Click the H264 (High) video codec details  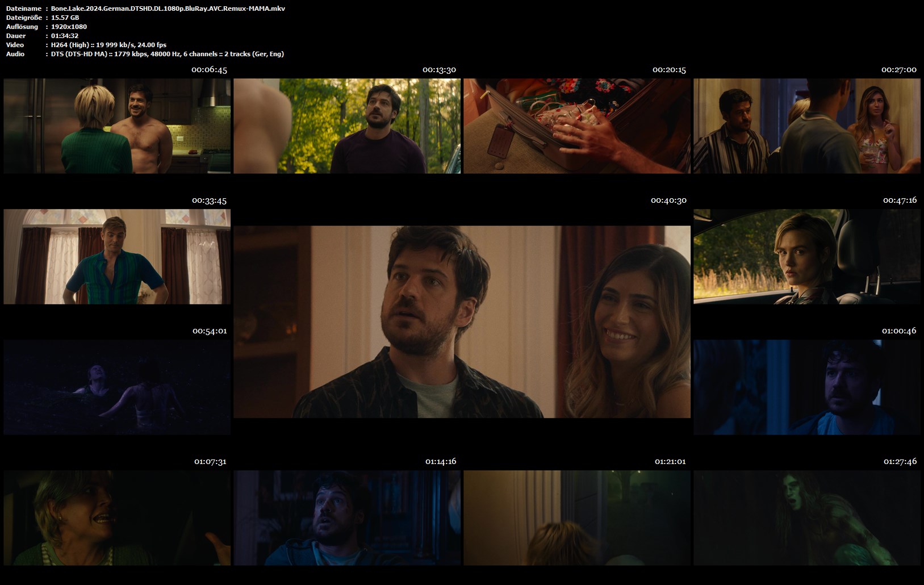click(108, 45)
